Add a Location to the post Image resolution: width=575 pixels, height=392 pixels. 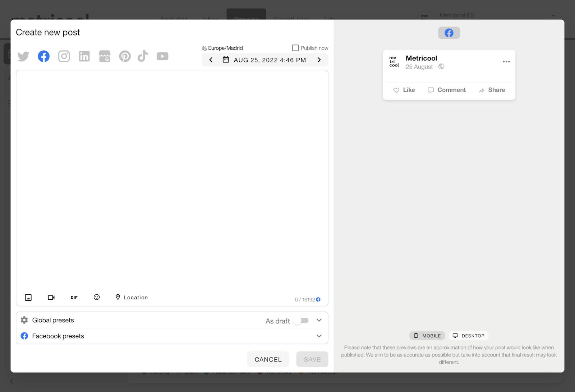(x=132, y=297)
